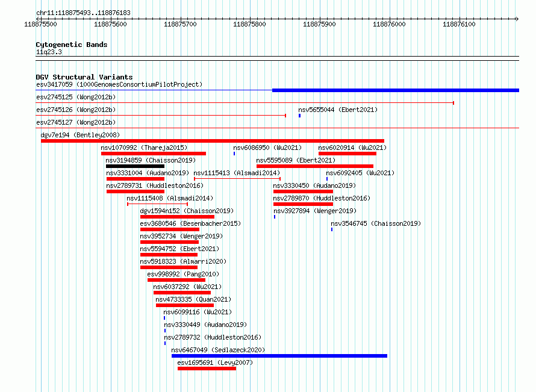Click nsv3330450 (Audano2019) label
The image size is (536, 392).
(x=314, y=185)
